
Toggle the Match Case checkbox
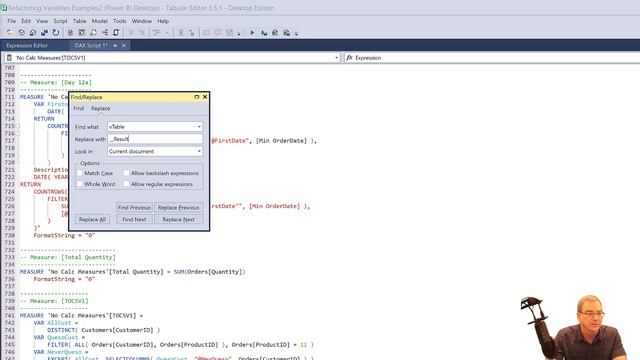(x=80, y=173)
